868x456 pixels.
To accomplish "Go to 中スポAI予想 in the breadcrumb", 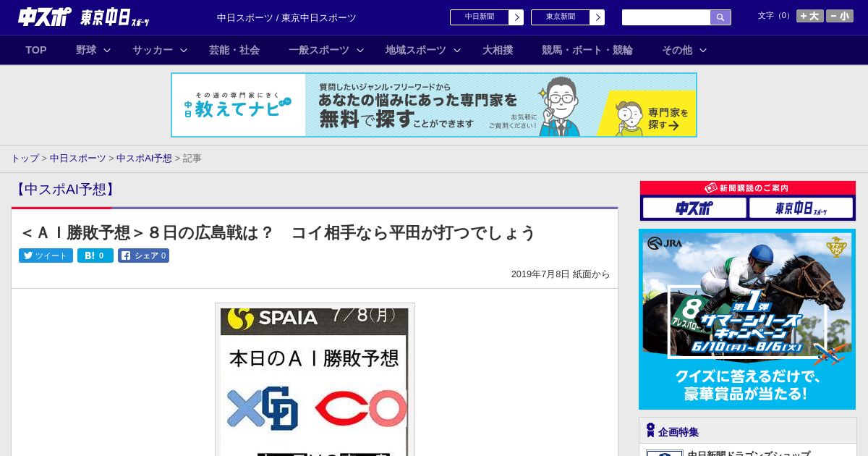I will [144, 159].
